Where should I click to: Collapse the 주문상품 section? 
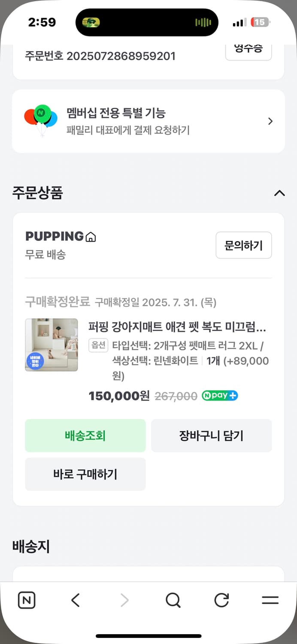tap(280, 194)
